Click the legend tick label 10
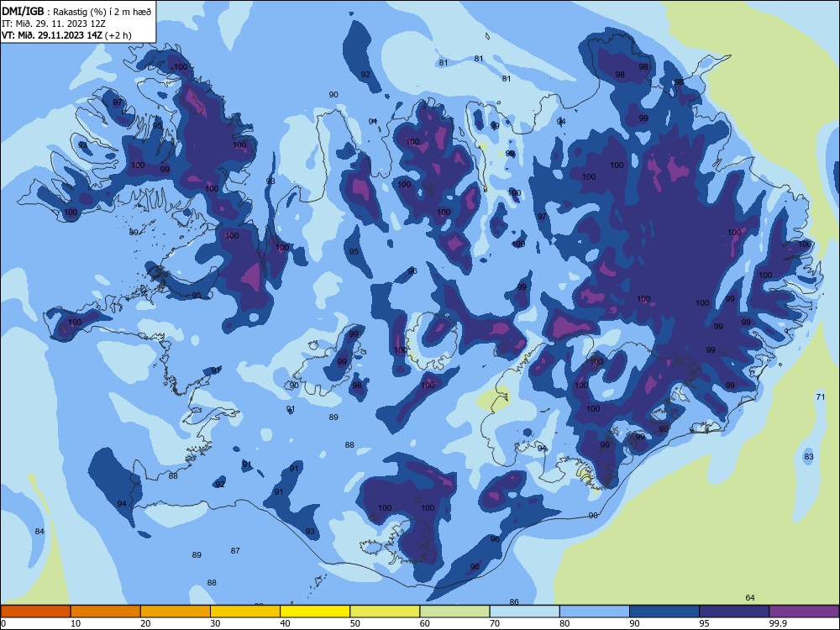Viewport: 840px width, 630px height. pyautogui.click(x=76, y=623)
